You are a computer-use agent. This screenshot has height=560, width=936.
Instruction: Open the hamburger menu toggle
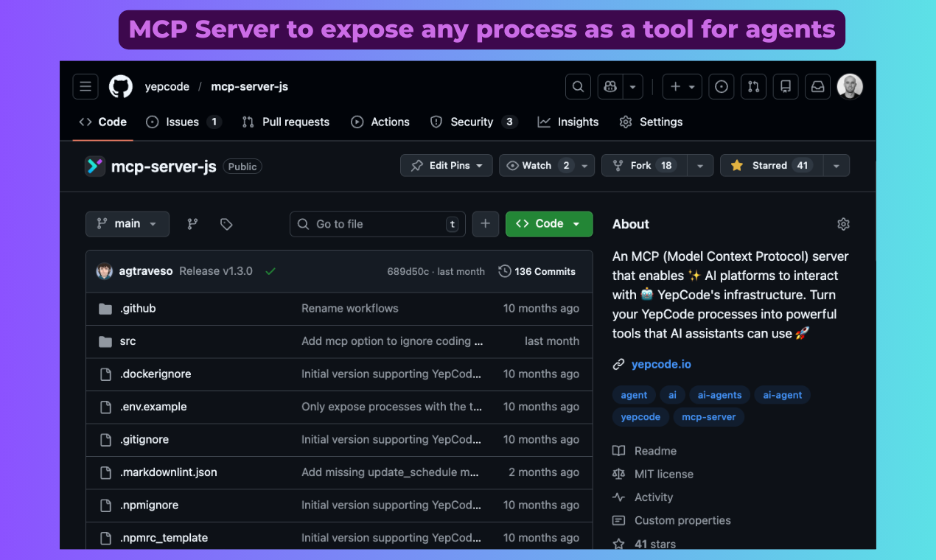point(85,86)
